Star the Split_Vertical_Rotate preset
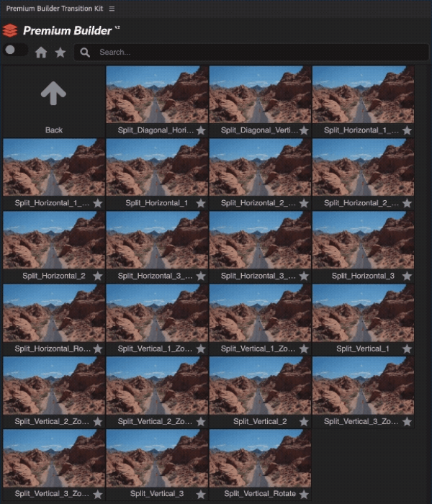Image resolution: width=432 pixels, height=504 pixels. tap(304, 494)
